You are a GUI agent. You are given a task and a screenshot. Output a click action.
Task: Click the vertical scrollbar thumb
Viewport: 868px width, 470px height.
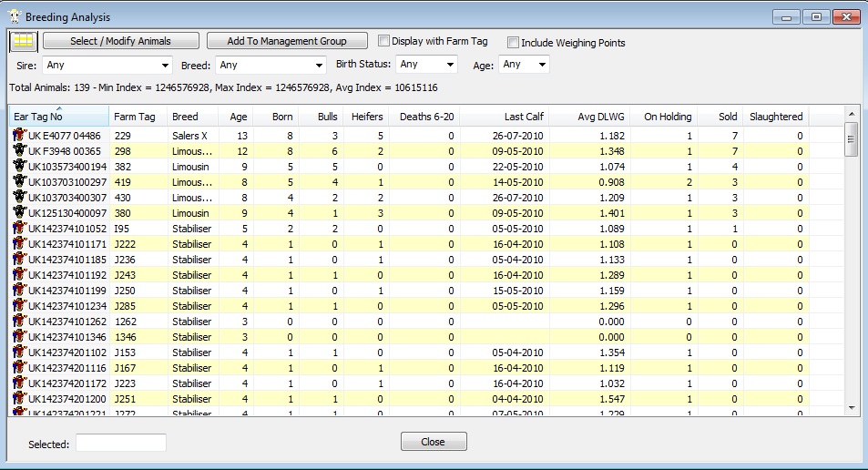pyautogui.click(x=852, y=139)
